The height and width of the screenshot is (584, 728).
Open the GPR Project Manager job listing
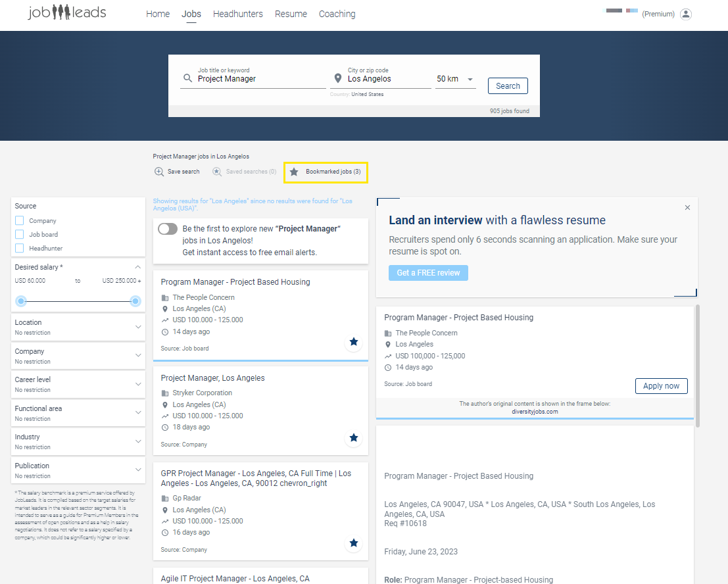pos(256,478)
